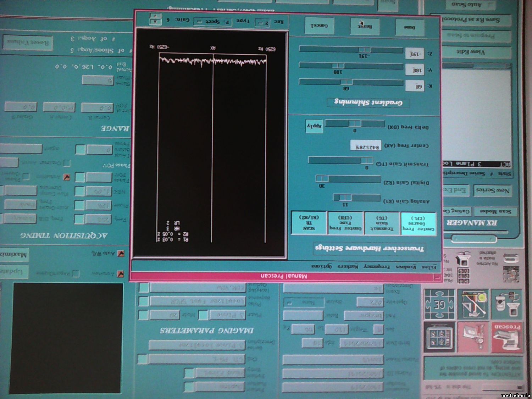Open the GE puzzle-piece icon
Image resolution: width=532 pixels, height=399 pixels.
[x=439, y=305]
